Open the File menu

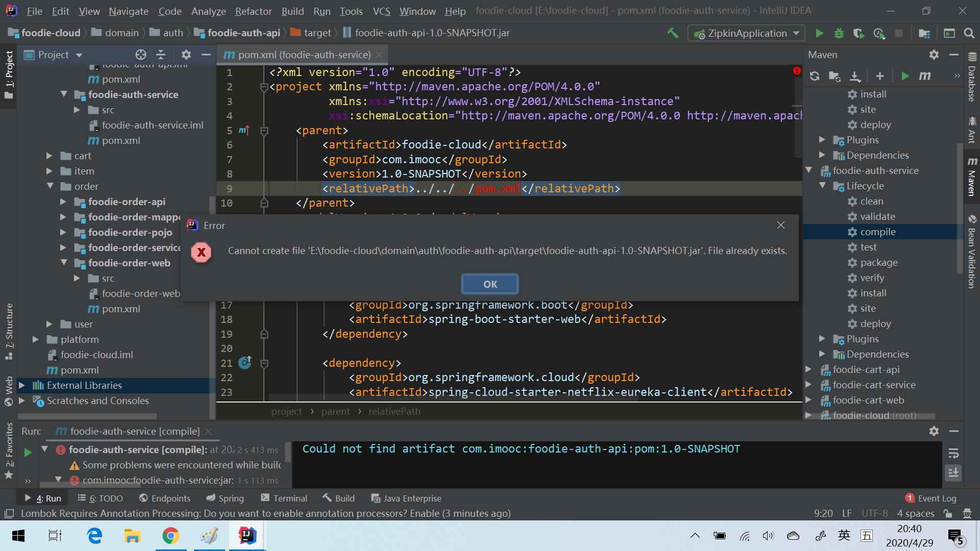tap(34, 11)
